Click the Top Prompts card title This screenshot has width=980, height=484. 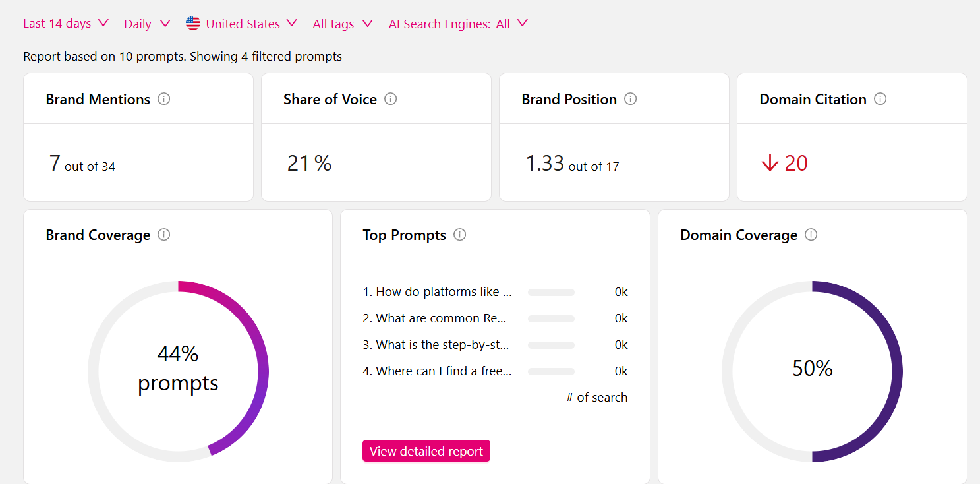tap(405, 235)
